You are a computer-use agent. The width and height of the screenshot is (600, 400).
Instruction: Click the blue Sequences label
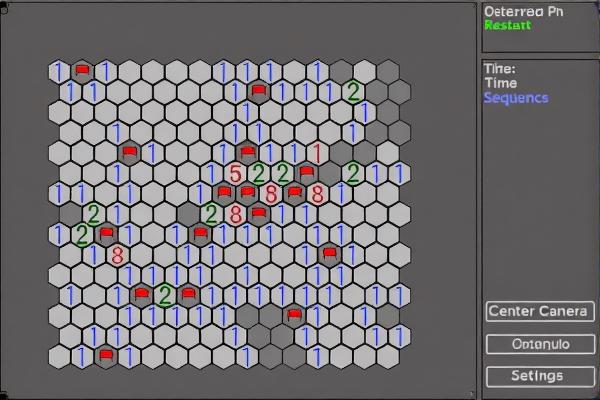point(515,98)
